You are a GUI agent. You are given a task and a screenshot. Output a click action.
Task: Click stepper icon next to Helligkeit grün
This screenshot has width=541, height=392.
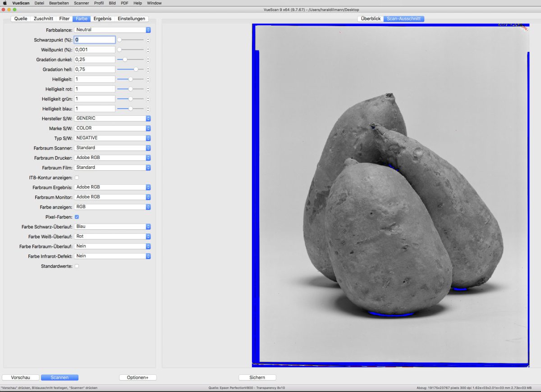(148, 99)
